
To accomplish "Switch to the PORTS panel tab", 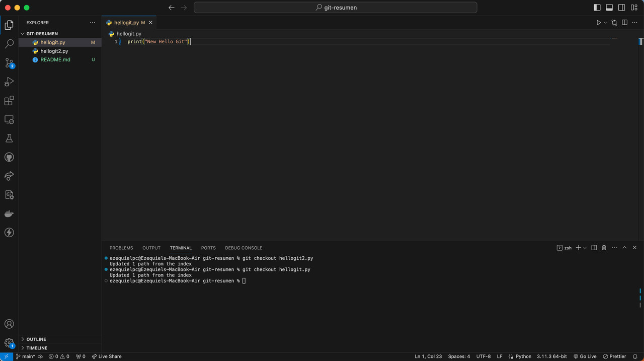I will pyautogui.click(x=208, y=248).
